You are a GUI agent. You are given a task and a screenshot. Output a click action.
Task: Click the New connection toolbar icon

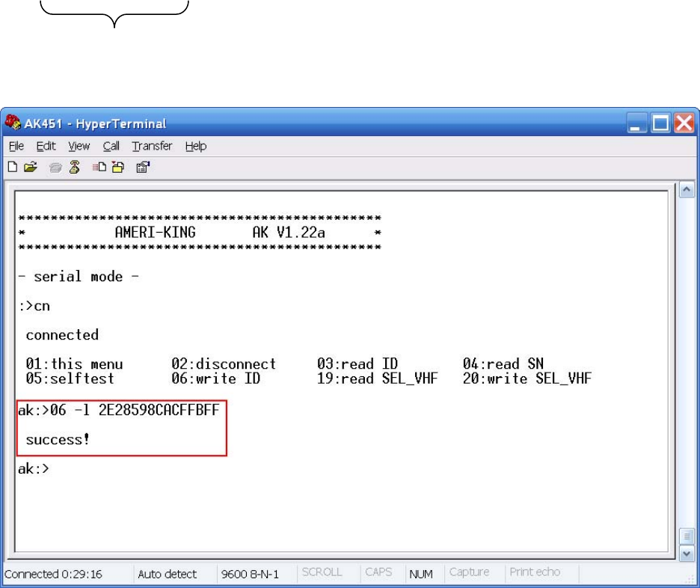point(13,168)
